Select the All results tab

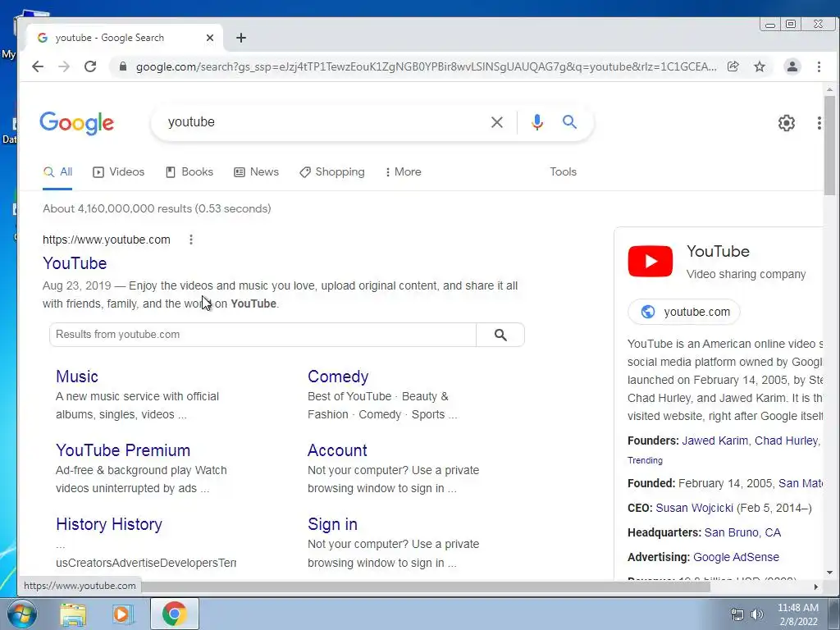click(57, 172)
